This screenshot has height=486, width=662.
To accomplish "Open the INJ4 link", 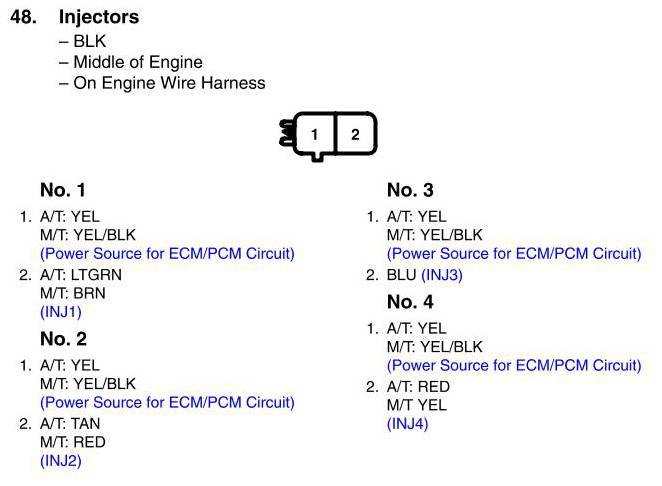I will click(407, 423).
